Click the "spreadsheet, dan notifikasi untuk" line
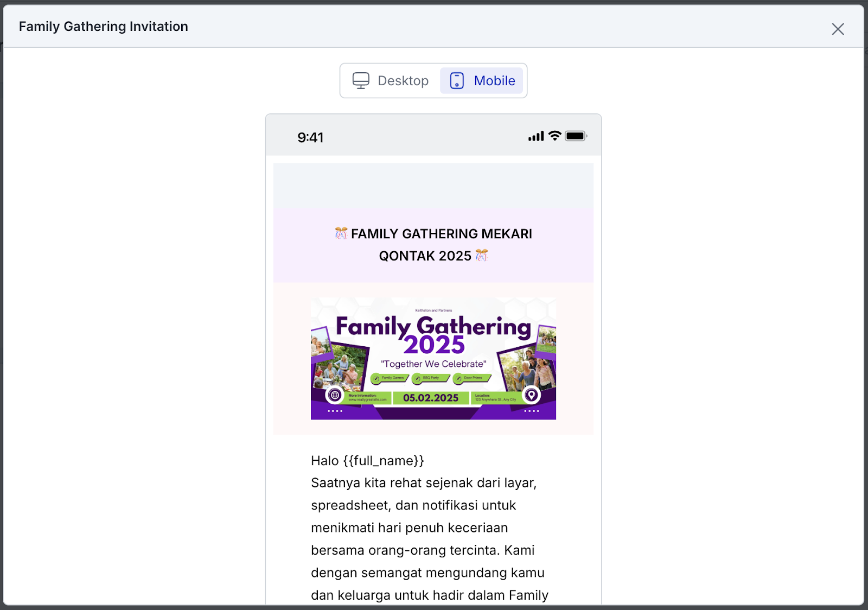The height and width of the screenshot is (610, 868). pos(413,505)
